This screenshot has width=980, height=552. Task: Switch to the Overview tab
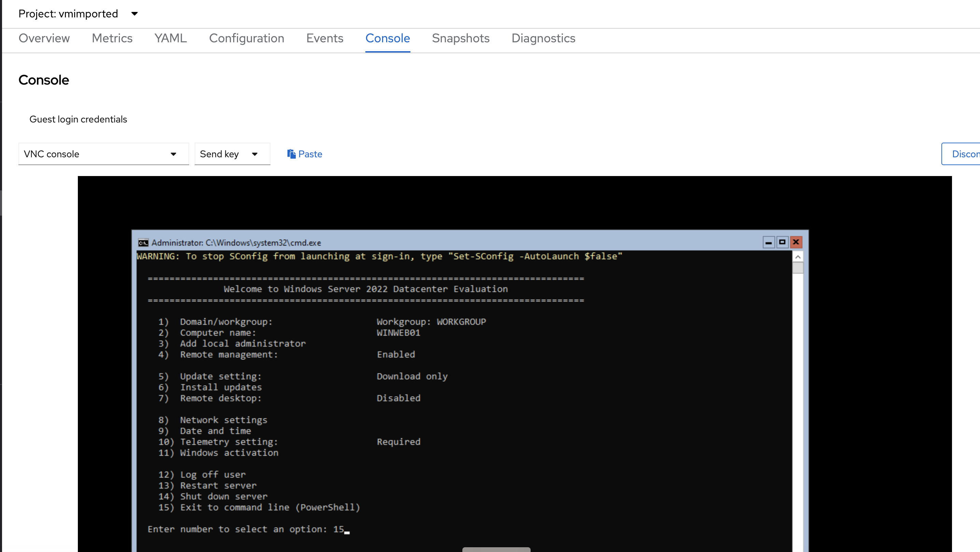tap(44, 38)
